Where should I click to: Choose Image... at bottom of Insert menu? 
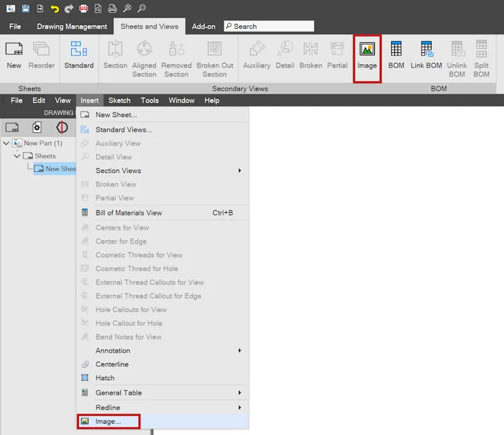(x=163, y=421)
